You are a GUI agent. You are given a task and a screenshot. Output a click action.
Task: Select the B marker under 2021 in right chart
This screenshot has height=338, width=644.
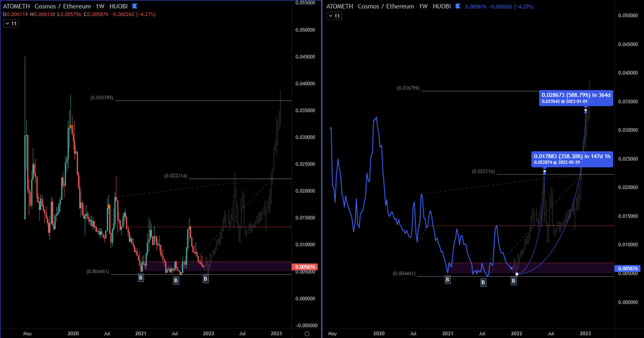point(448,280)
